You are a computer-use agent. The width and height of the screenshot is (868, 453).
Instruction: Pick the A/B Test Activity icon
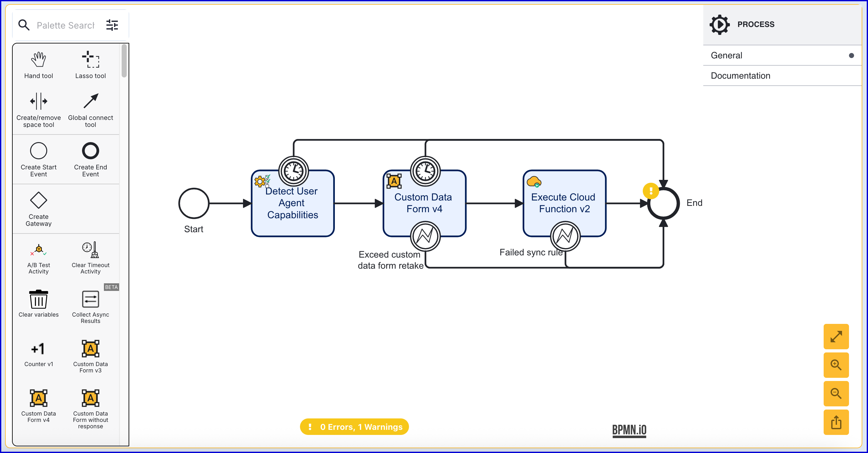pos(38,250)
